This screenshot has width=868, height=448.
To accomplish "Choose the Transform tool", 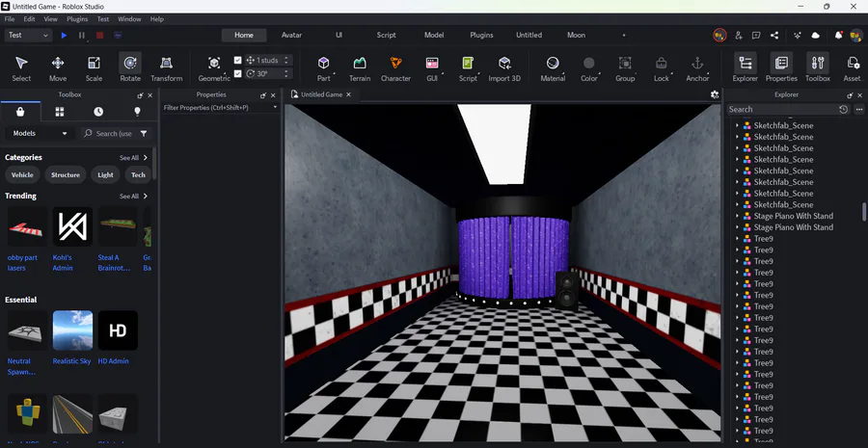I will click(166, 67).
